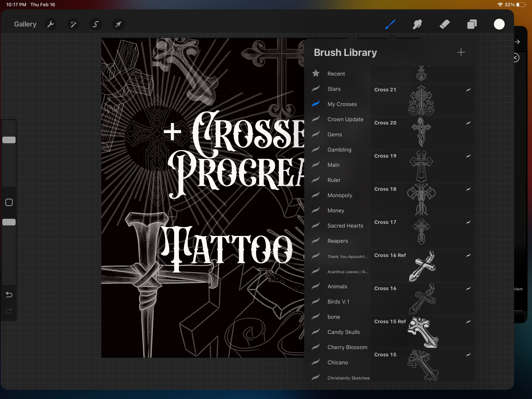This screenshot has width=532, height=399.
Task: Select the My Crosses brush set
Action: [x=342, y=104]
